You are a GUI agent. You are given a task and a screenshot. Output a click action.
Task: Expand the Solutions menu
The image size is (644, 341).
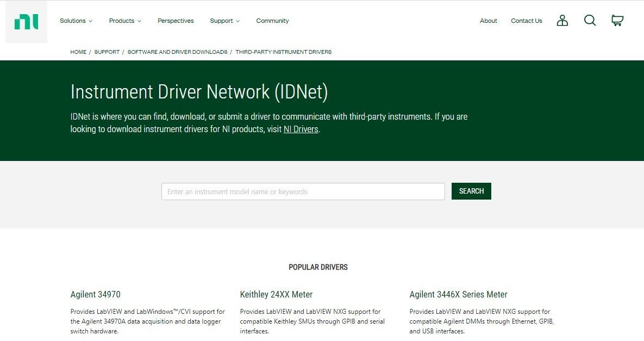coord(76,21)
